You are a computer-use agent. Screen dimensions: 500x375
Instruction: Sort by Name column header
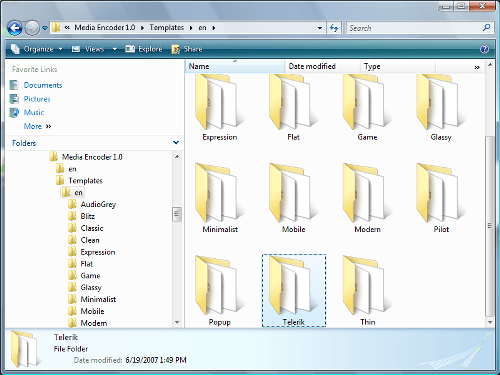(235, 66)
